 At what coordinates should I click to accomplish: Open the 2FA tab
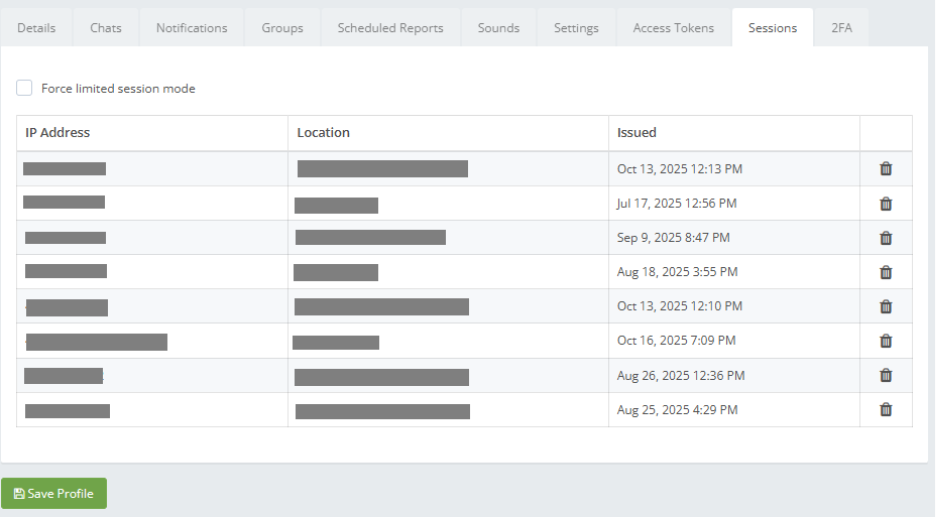(842, 28)
